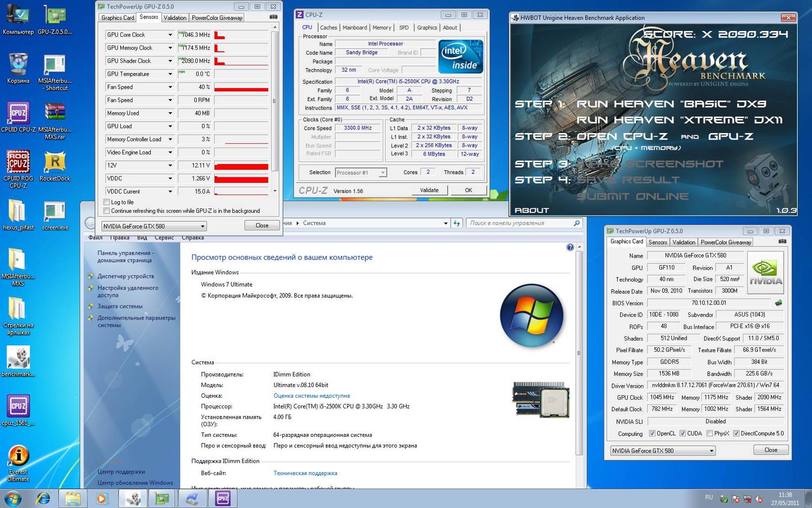Image resolution: width=812 pixels, height=508 pixels.
Task: Launch Everest Ultimate desktop icon
Action: pyautogui.click(x=18, y=463)
